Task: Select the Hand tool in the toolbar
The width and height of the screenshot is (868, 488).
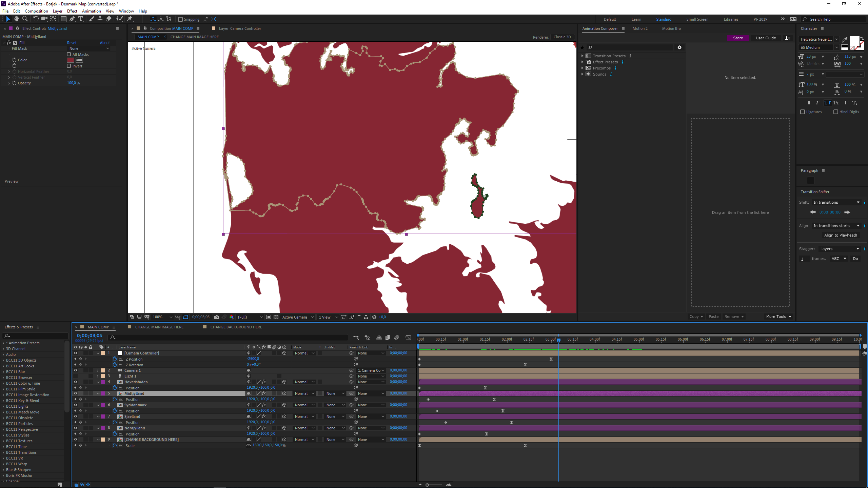Action: click(17, 19)
